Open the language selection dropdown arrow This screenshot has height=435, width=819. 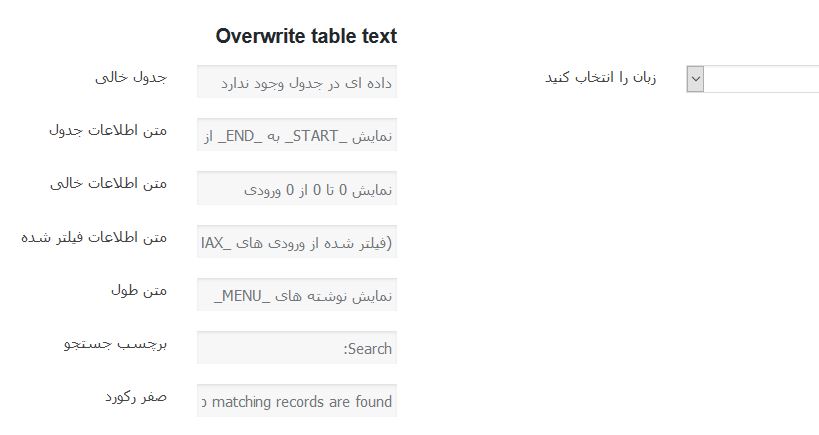point(695,79)
